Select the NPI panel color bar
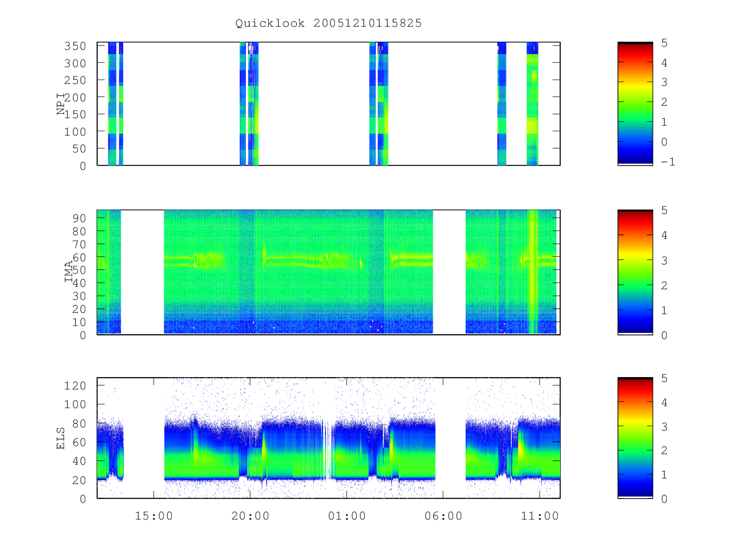Viewport: 747px width, 560px height. [635, 103]
